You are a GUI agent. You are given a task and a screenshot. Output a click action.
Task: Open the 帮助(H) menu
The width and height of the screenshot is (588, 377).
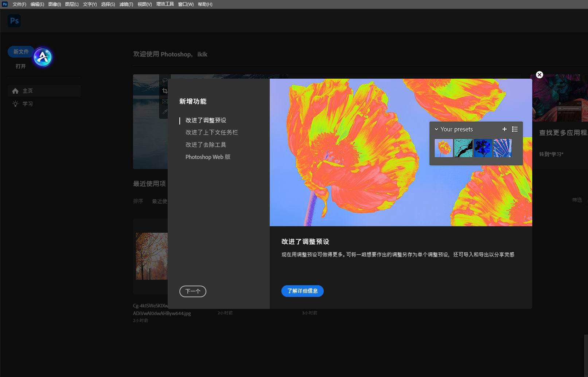coord(205,4)
